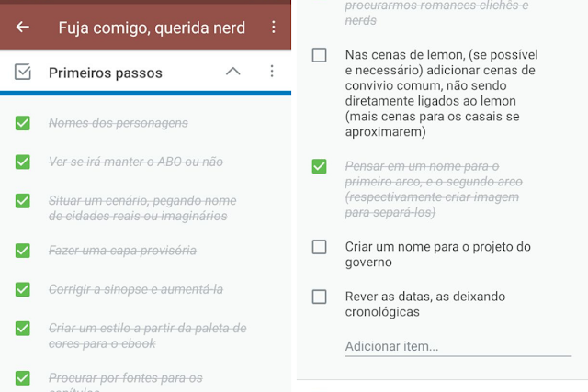This screenshot has height=392, width=588.
Task: Uncheck Corrigir a sinopse item
Action: (x=24, y=289)
